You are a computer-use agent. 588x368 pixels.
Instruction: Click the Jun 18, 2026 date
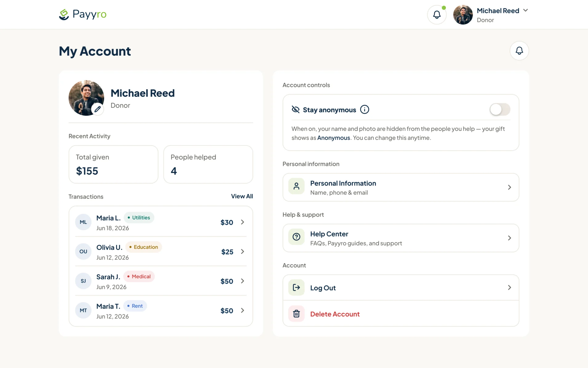(113, 228)
